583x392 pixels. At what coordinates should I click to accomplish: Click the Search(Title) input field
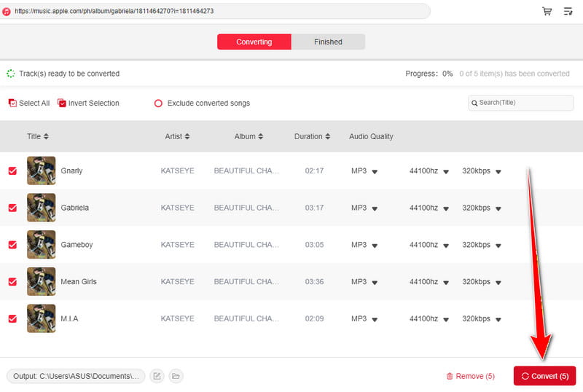tap(524, 103)
